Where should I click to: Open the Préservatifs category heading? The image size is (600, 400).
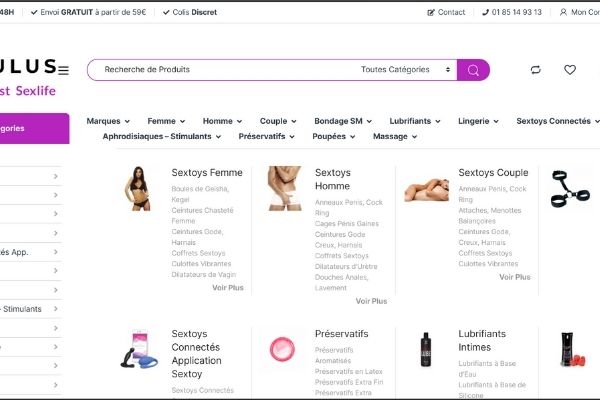click(341, 334)
